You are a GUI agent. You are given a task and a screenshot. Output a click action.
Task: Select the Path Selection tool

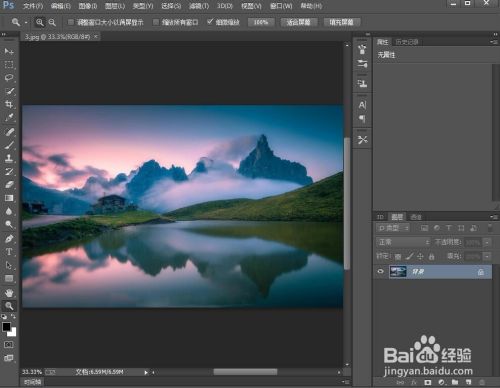coord(9,265)
